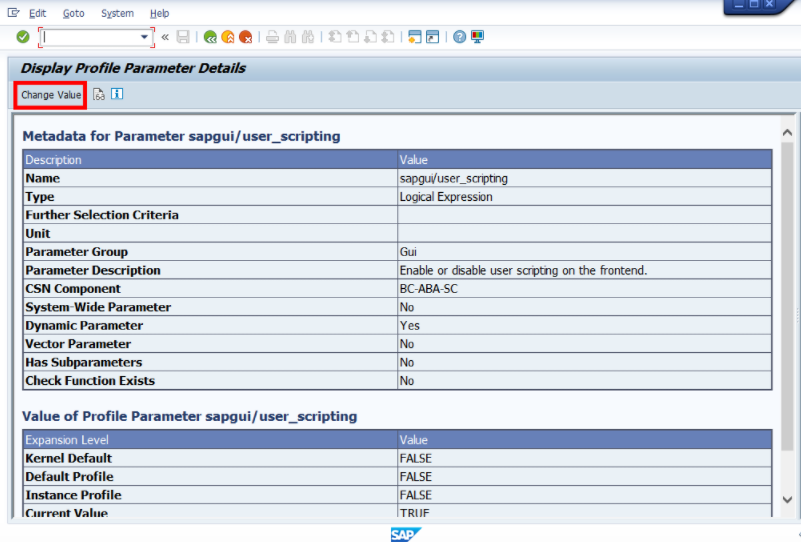The width and height of the screenshot is (801, 542).
Task: Select the sapgui/user_scripting Name value cell
Action: pyautogui.click(x=584, y=178)
